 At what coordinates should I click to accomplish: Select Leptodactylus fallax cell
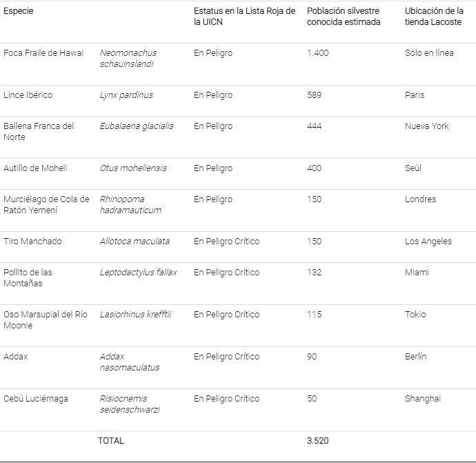click(139, 273)
